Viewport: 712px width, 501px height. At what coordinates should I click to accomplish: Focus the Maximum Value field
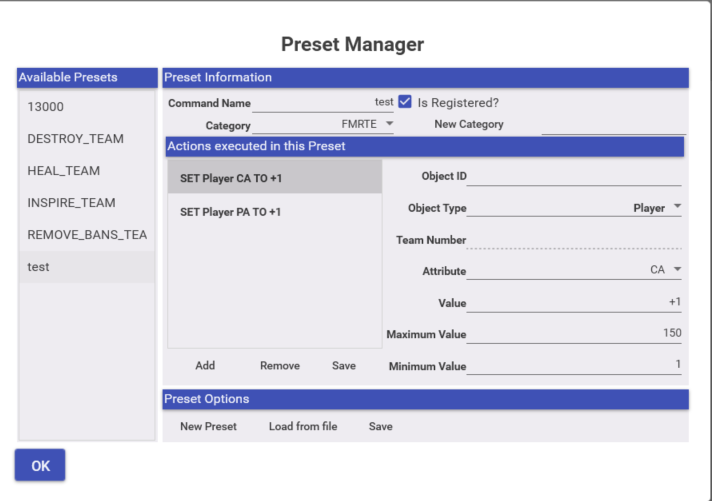tap(574, 334)
